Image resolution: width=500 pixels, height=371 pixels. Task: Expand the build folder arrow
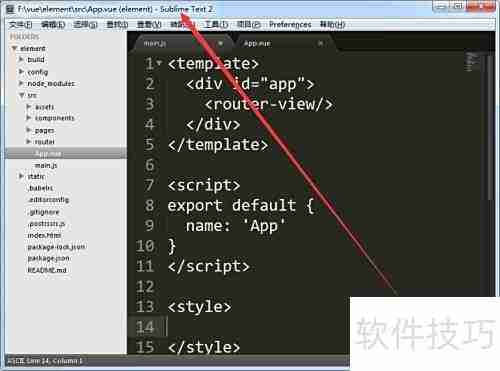tap(21, 60)
